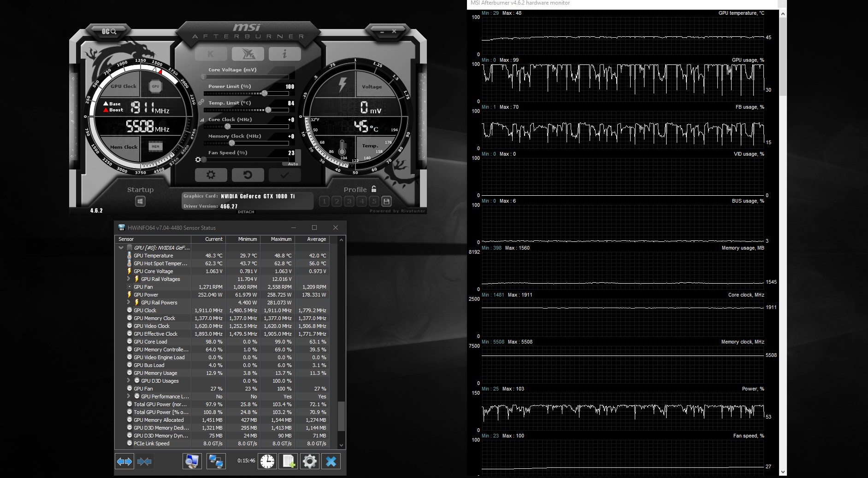Screen dimensions: 868x478
Task: Expand the GPU Performance Limiters row
Action: 129,396
